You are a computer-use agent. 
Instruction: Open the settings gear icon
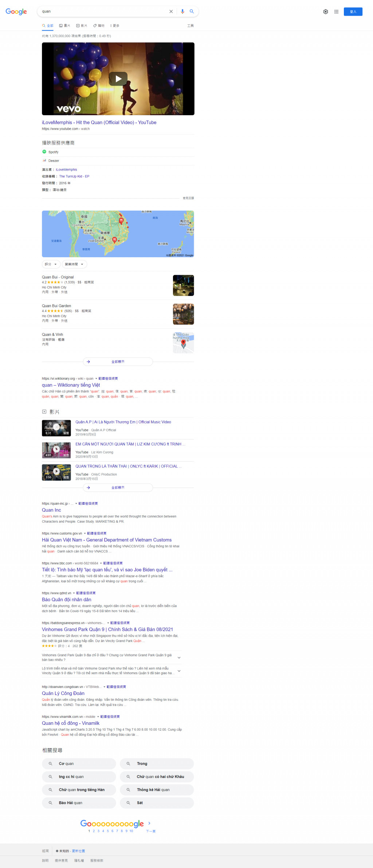click(326, 12)
